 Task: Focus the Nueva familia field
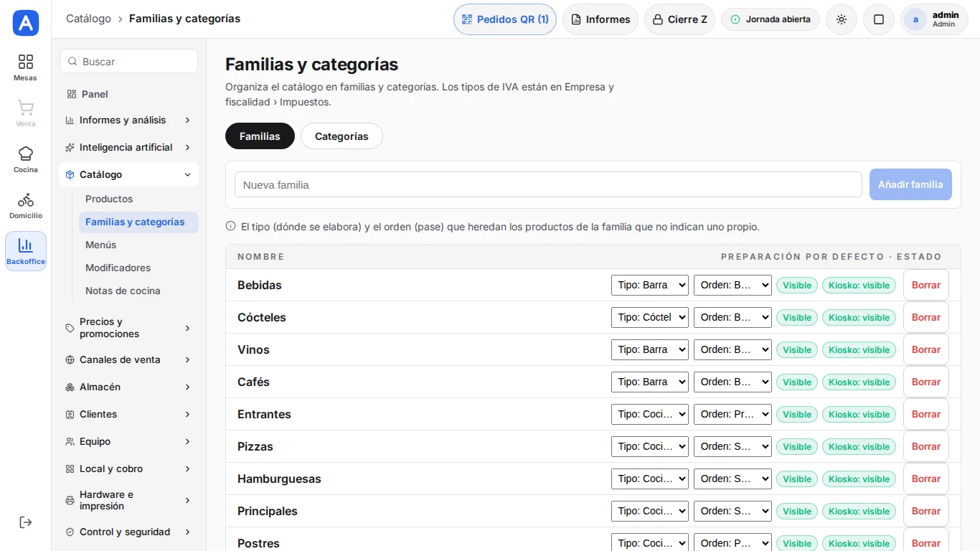pos(548,184)
